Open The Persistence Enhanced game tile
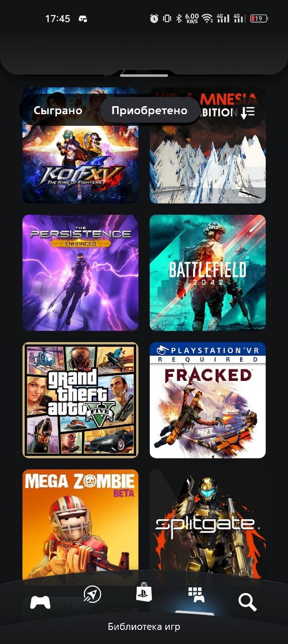This screenshot has width=288, height=644. (x=80, y=273)
